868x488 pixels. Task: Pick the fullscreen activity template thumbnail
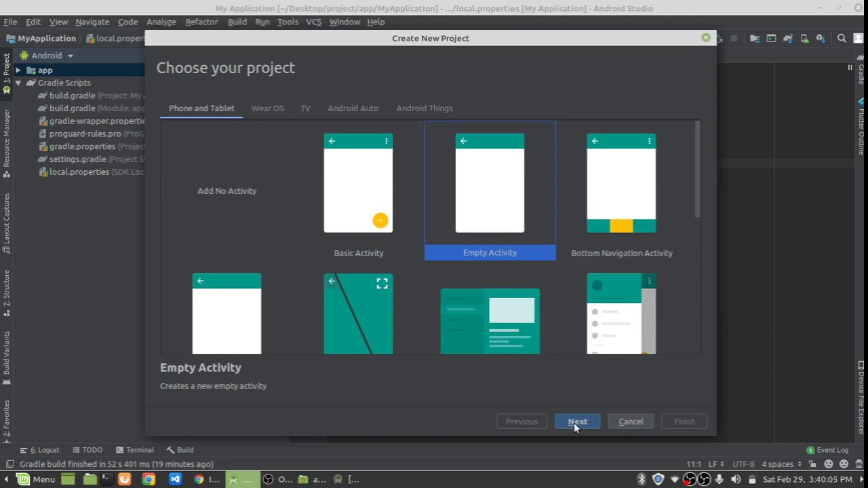(358, 313)
